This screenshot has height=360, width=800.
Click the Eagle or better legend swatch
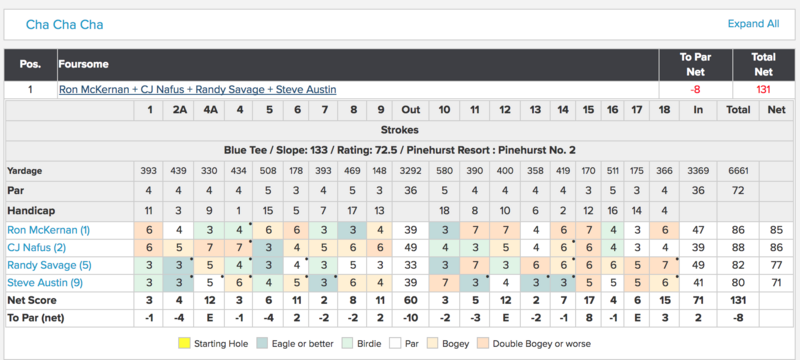tap(262, 343)
